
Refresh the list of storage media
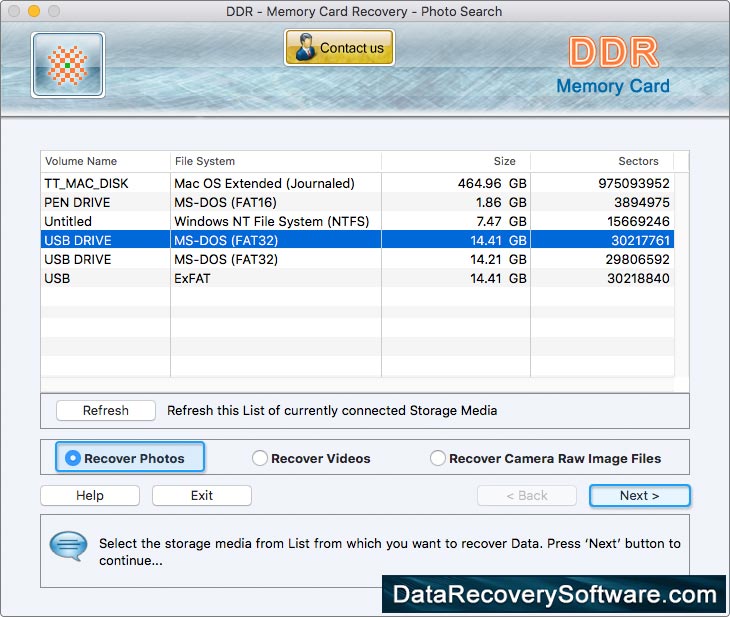[106, 410]
